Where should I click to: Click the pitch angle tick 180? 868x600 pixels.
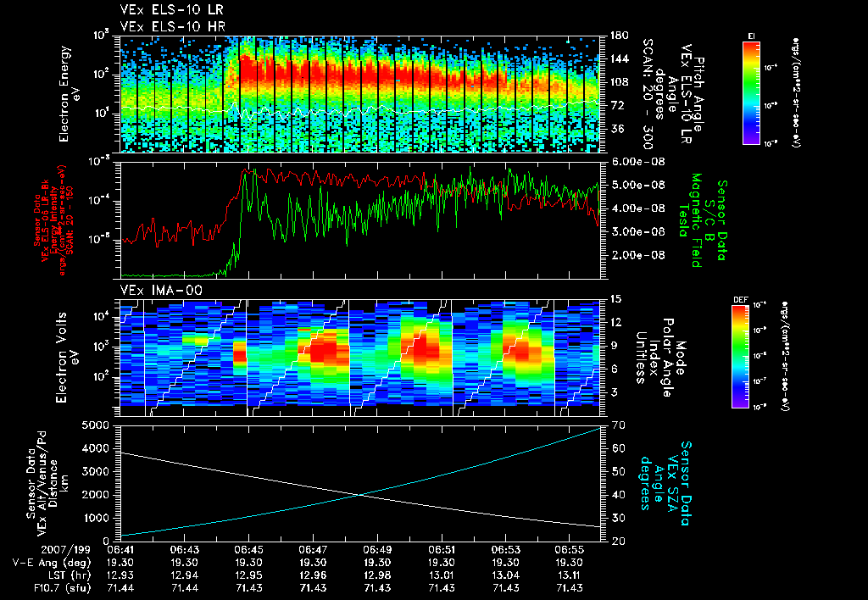[619, 36]
